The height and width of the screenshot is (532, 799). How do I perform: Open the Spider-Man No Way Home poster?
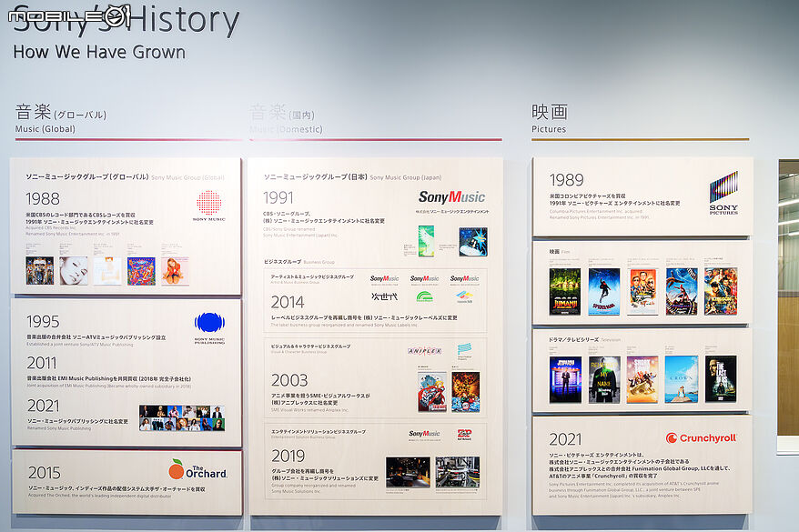pyautogui.click(x=682, y=292)
